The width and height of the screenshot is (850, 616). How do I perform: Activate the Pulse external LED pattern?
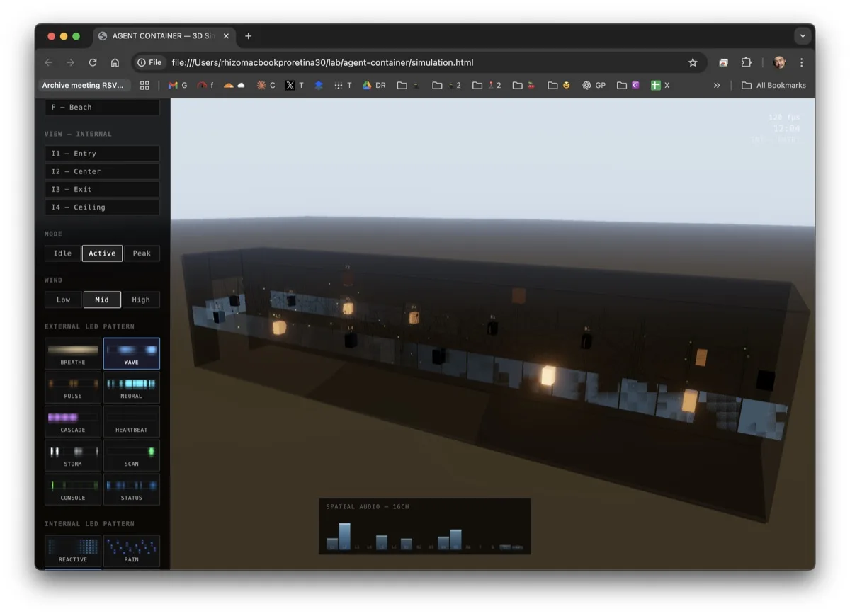click(x=73, y=387)
